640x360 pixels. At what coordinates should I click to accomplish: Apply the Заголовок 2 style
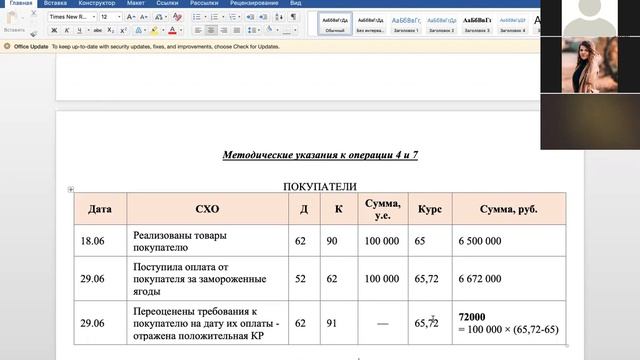coord(442,24)
